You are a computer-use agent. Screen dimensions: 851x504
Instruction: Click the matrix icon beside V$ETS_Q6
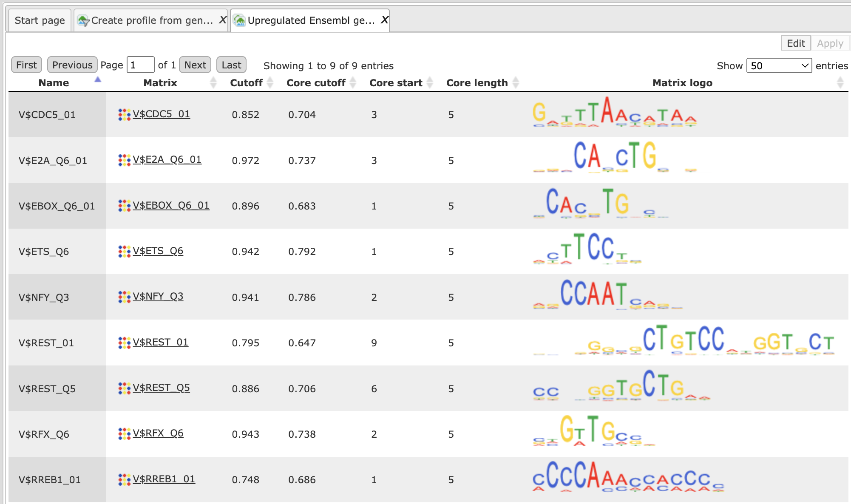pyautogui.click(x=124, y=251)
